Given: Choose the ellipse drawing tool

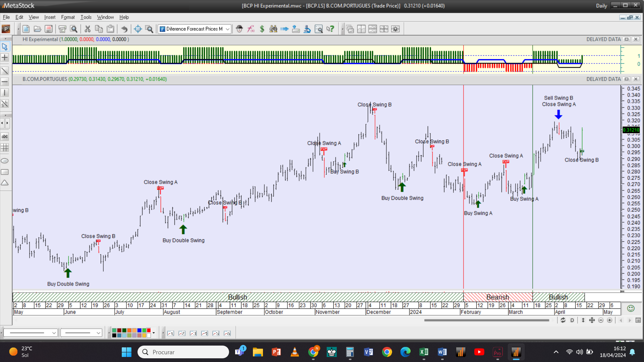Looking at the screenshot, I should click(5, 161).
